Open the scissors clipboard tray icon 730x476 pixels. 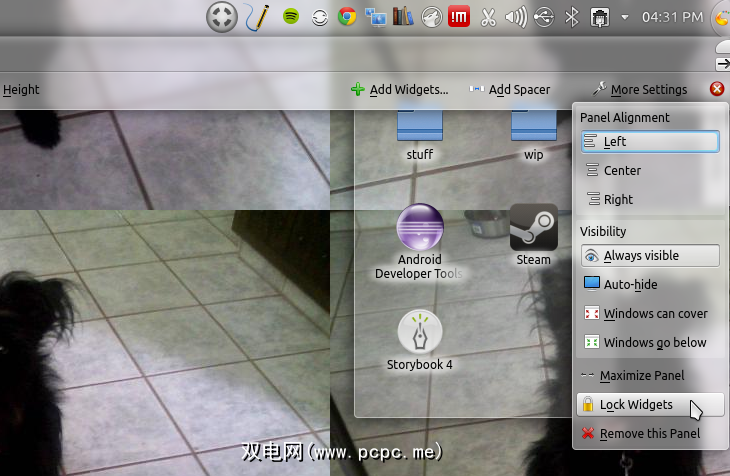tap(488, 17)
